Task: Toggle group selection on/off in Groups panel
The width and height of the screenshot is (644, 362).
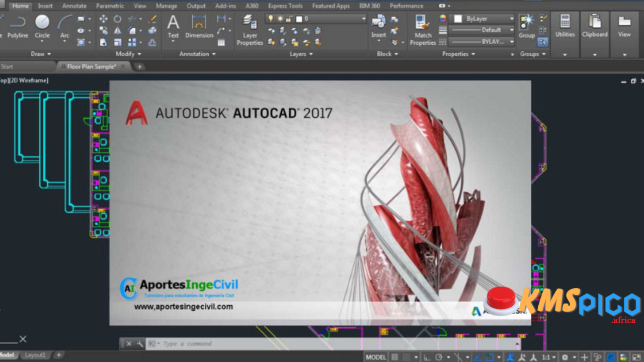Action: [543, 42]
